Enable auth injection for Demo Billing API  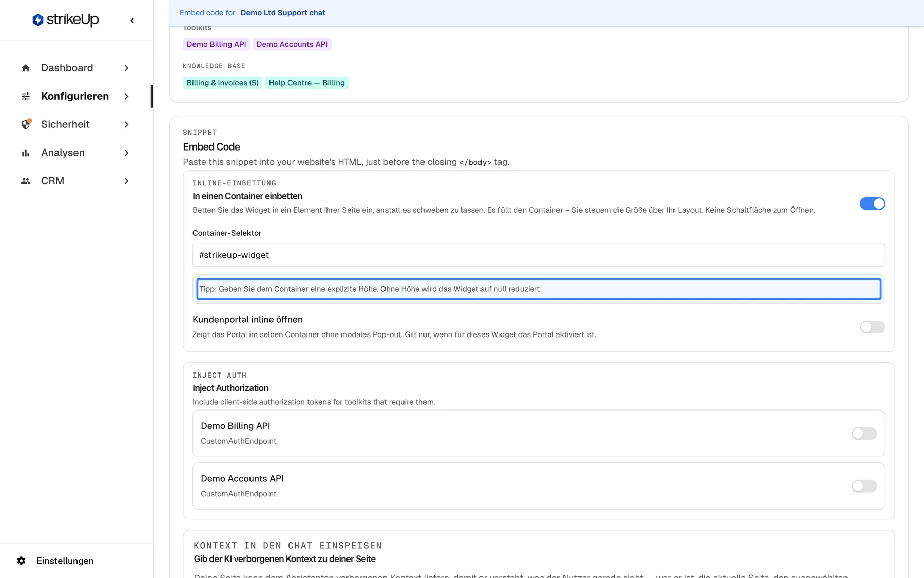[x=864, y=434]
